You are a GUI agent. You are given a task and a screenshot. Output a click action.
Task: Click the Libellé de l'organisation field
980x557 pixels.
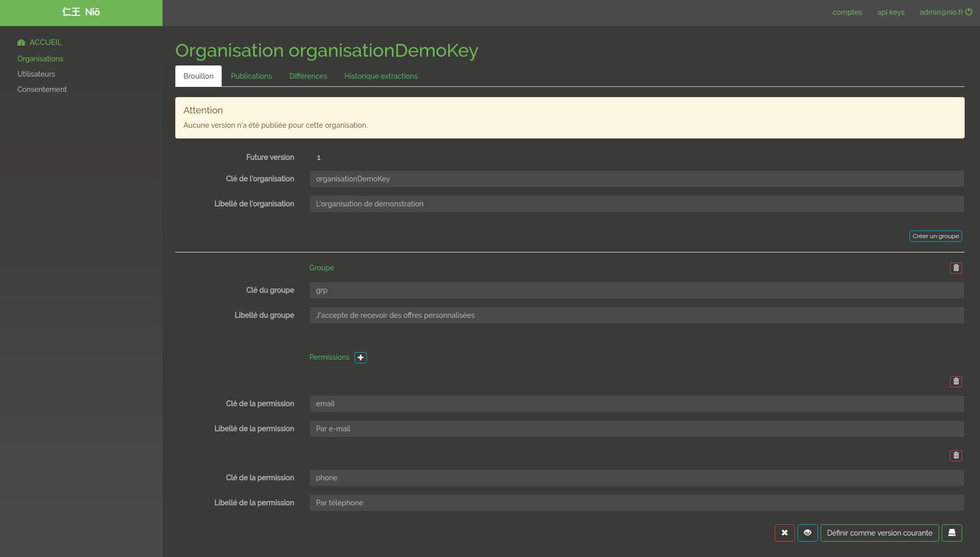pos(636,204)
